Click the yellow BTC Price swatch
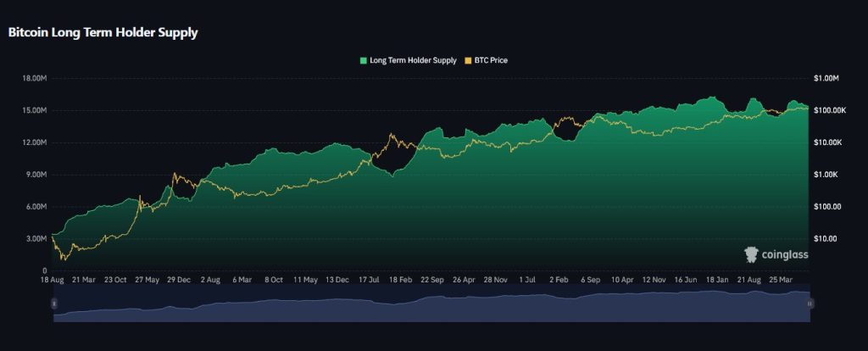The height and width of the screenshot is (351, 868). (x=468, y=60)
